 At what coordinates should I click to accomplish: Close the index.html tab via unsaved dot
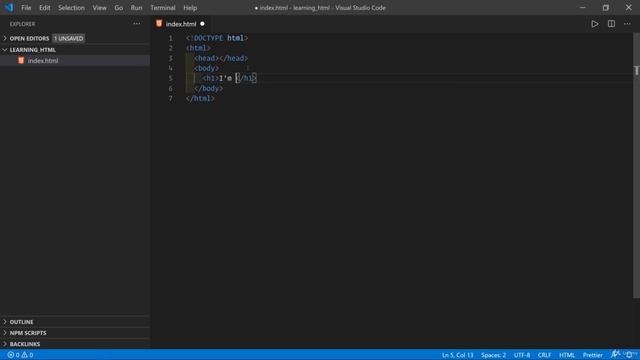(202, 24)
